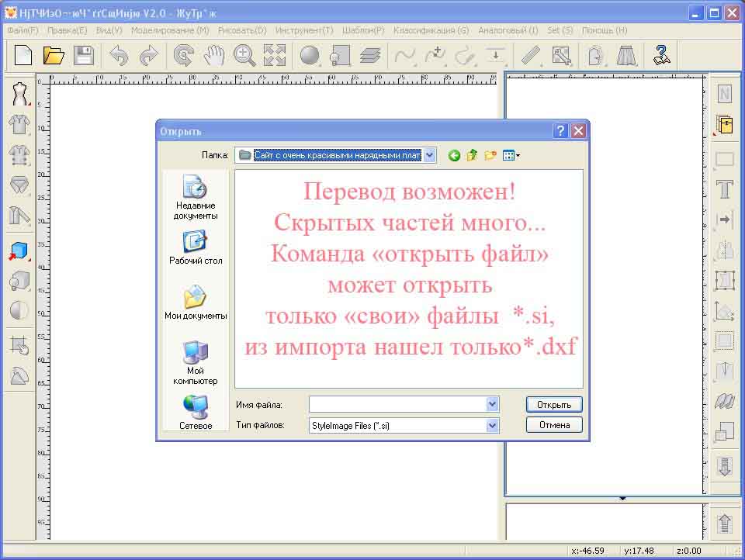745x560 pixels.
Task: Open the Set (S) menu
Action: pos(560,30)
